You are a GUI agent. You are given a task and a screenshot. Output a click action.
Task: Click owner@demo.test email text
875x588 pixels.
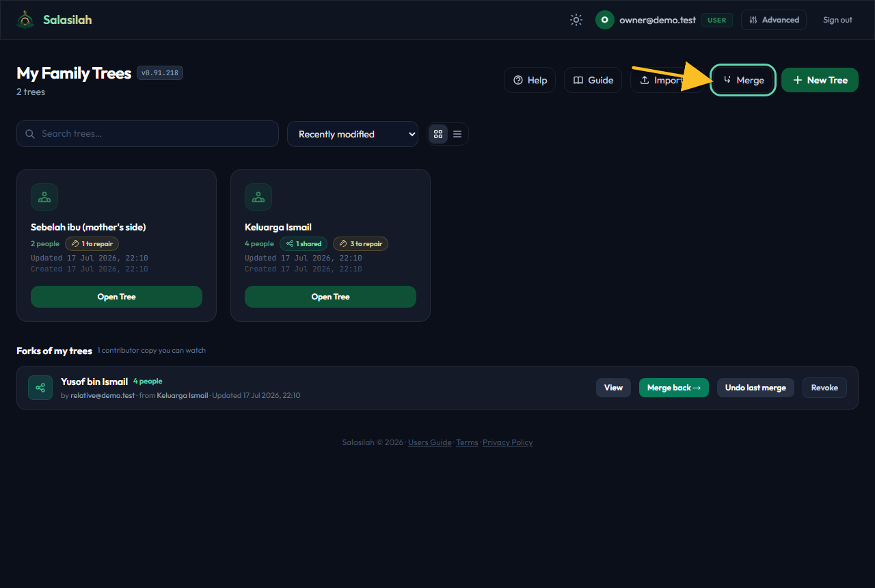[658, 20]
